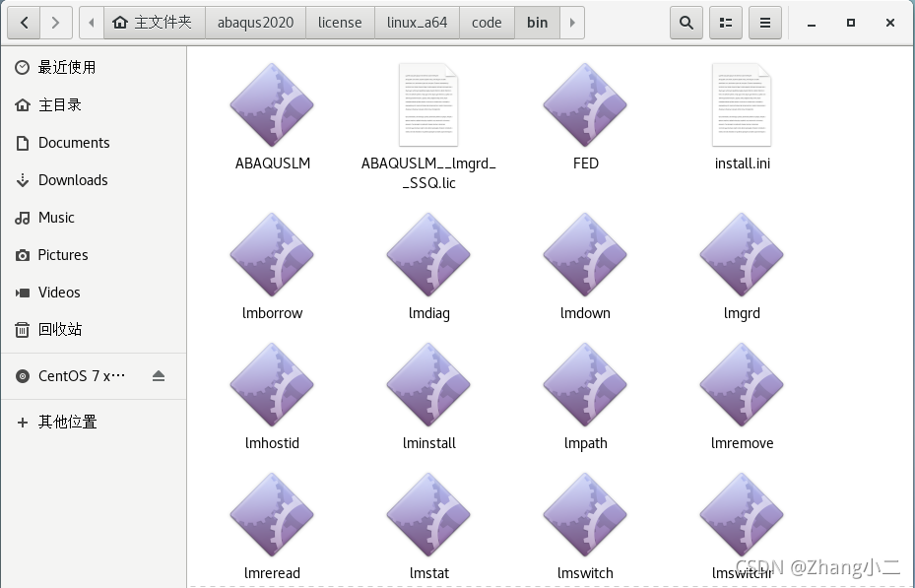Select the ABAQUSLM__lmgrd__SSQ.lic license file
915x588 pixels.
[428, 105]
